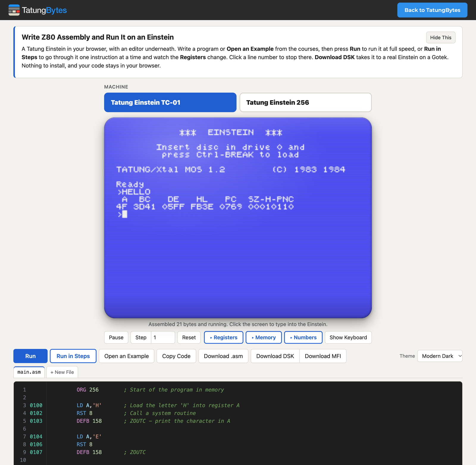This screenshot has width=476, height=465.
Task: Click line number 5 gutter
Action: (24, 421)
